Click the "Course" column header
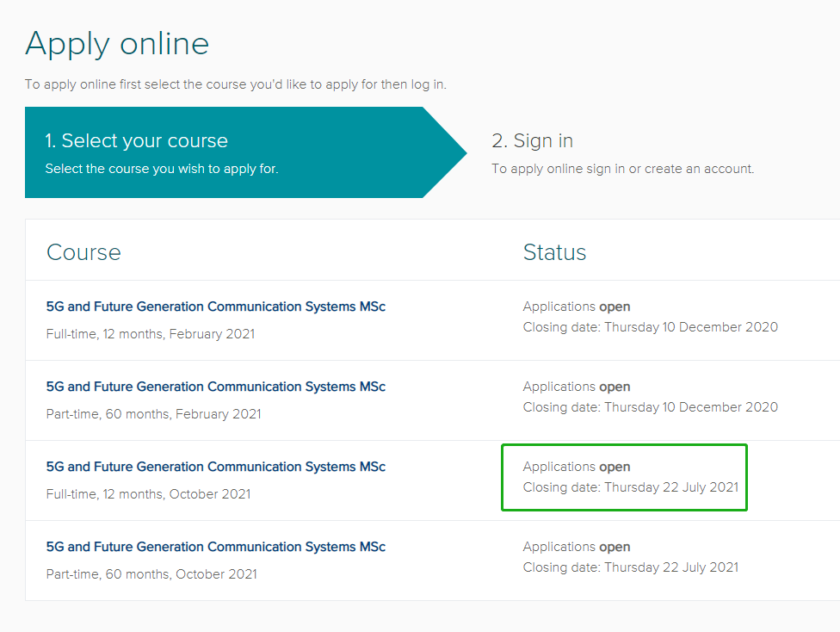 pos(83,252)
